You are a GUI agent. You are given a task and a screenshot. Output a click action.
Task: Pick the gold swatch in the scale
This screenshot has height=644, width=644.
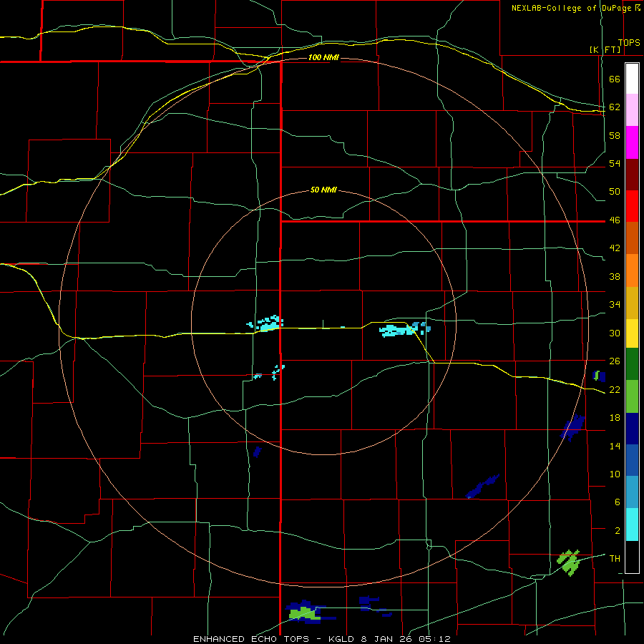(x=632, y=303)
